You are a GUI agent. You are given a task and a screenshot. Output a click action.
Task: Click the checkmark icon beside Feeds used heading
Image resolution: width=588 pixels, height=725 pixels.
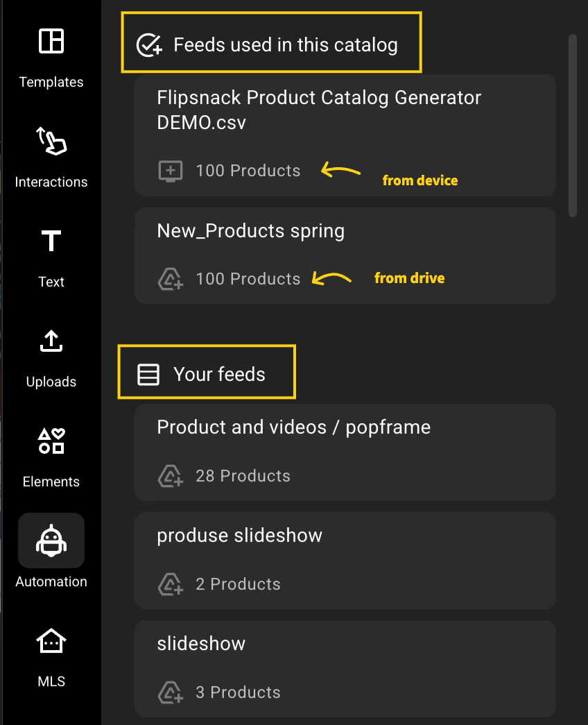(149, 44)
